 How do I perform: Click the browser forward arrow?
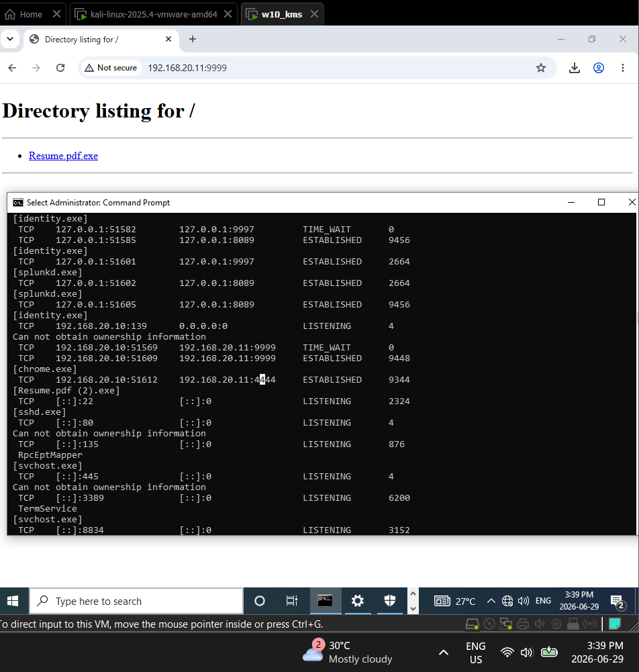36,68
